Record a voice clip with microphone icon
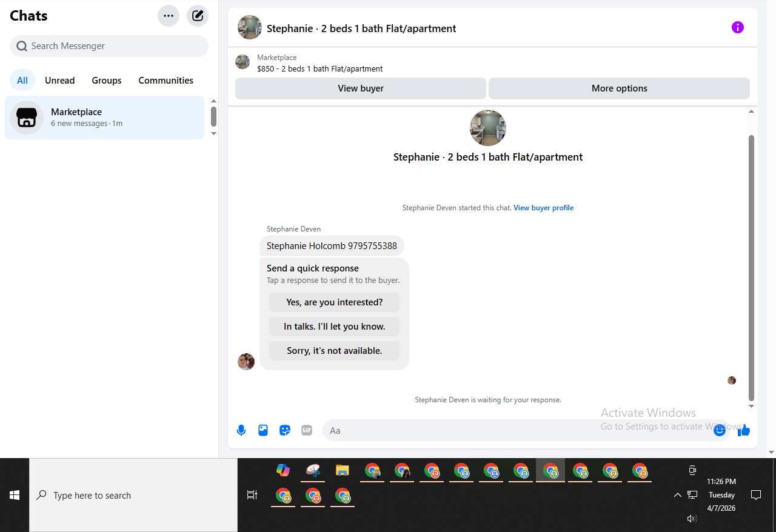 click(241, 431)
